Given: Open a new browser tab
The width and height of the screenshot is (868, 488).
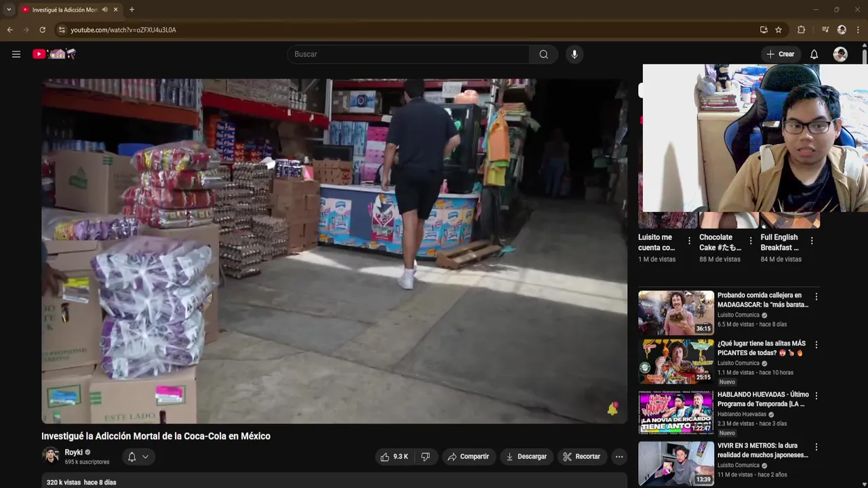Looking at the screenshot, I should pyautogui.click(x=132, y=9).
